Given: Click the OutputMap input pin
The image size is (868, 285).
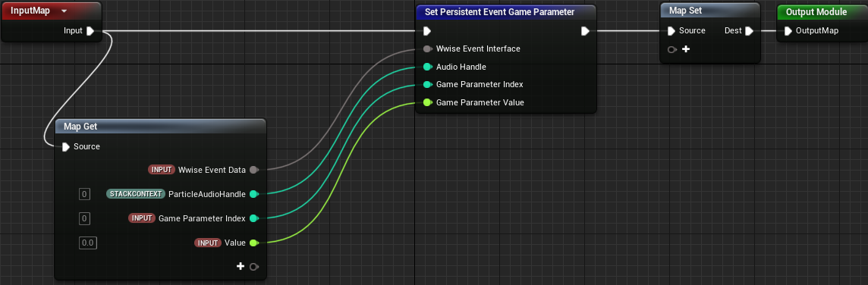Looking at the screenshot, I should coord(788,31).
